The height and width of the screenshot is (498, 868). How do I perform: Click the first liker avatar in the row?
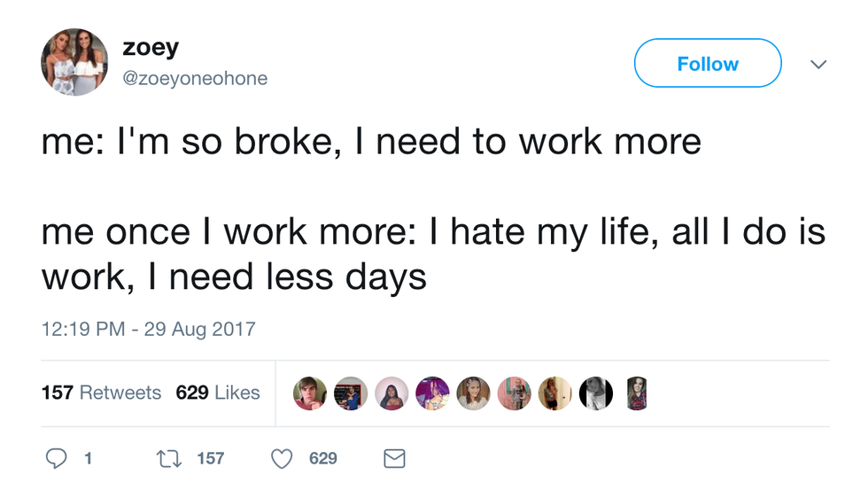pyautogui.click(x=310, y=393)
